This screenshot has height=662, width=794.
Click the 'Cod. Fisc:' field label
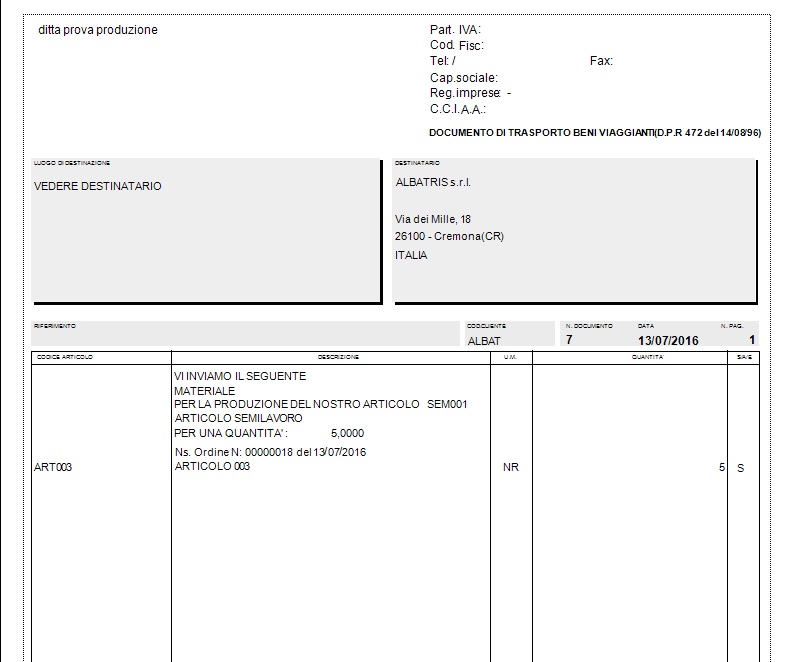coord(457,45)
